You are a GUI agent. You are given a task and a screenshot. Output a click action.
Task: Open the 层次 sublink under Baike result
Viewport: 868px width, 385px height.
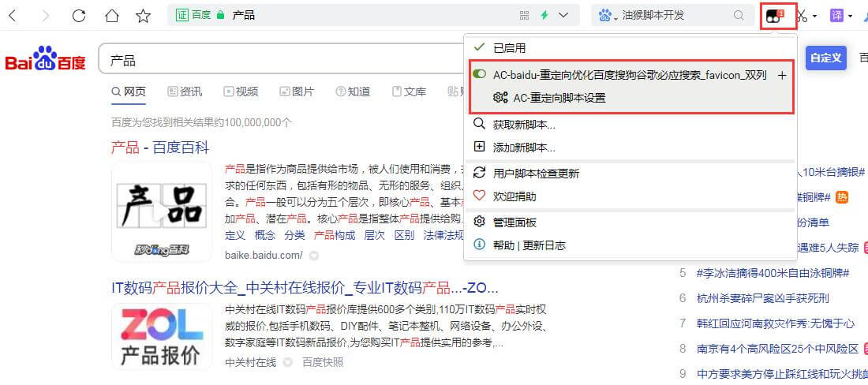[374, 235]
